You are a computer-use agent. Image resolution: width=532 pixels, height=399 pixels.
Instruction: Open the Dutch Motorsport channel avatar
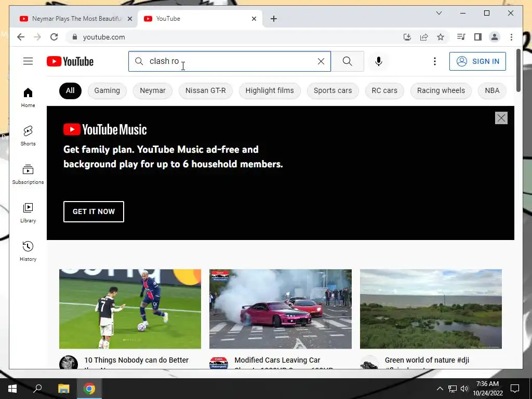(219, 363)
